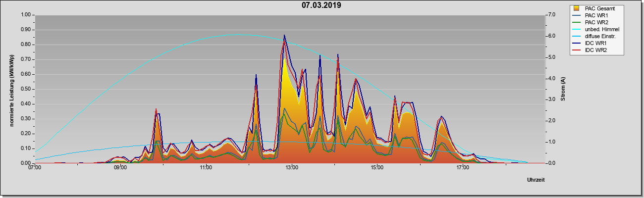Click the Strom (A) axis title
644x198 pixels.
pos(563,89)
